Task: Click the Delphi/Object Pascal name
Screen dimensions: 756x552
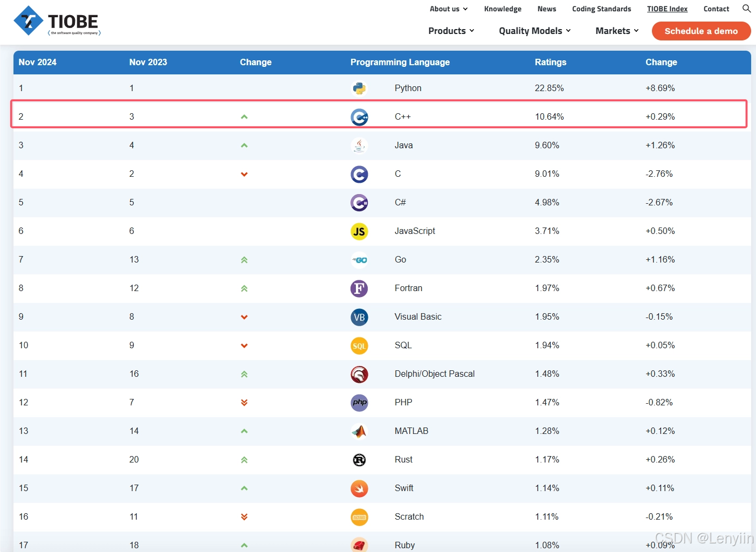Action: [x=435, y=374]
